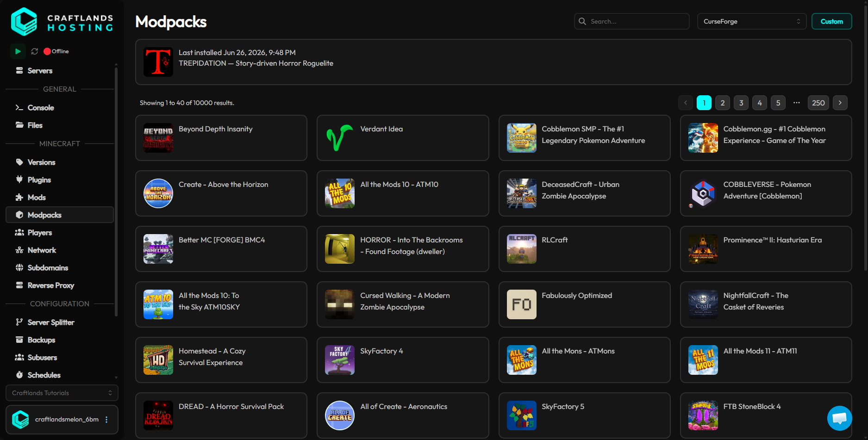868x440 pixels.
Task: Click the NightfallCraft pack icon
Action: click(x=703, y=304)
